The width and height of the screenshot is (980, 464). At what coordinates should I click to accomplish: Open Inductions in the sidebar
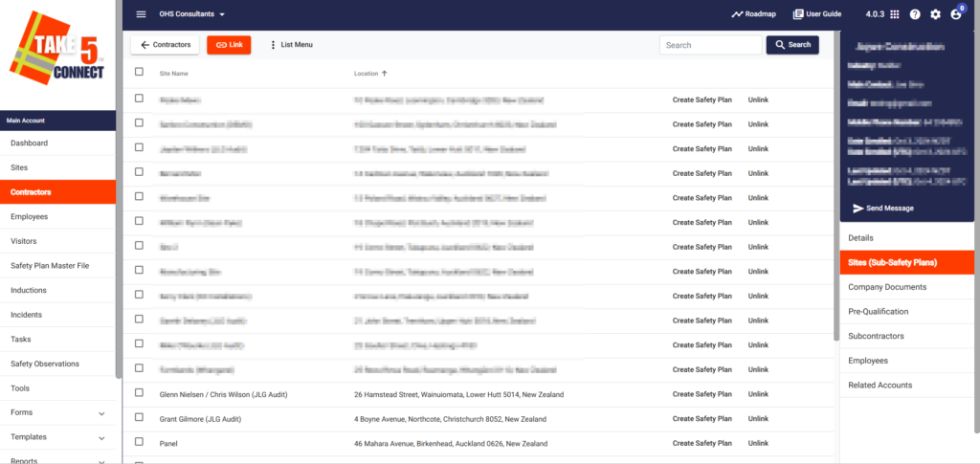point(57,290)
